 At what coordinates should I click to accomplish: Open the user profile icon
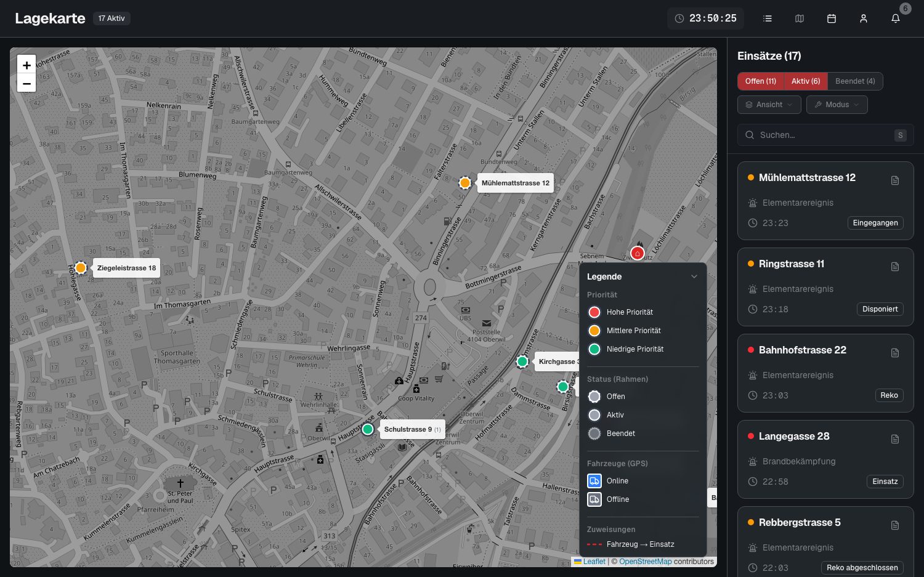pos(864,18)
